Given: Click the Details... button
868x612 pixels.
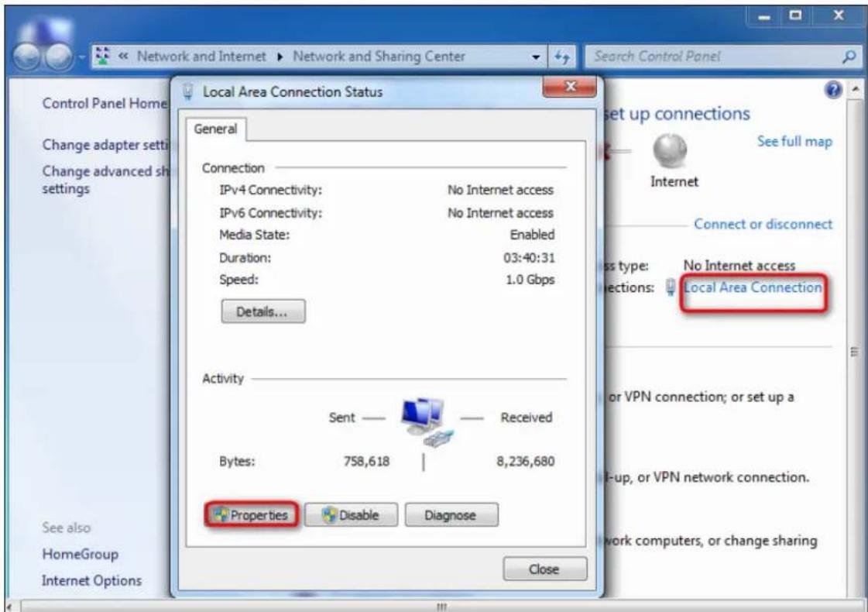Looking at the screenshot, I should point(263,312).
